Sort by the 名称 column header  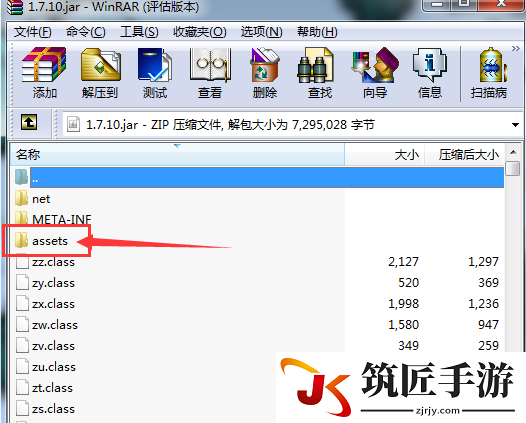(x=177, y=155)
